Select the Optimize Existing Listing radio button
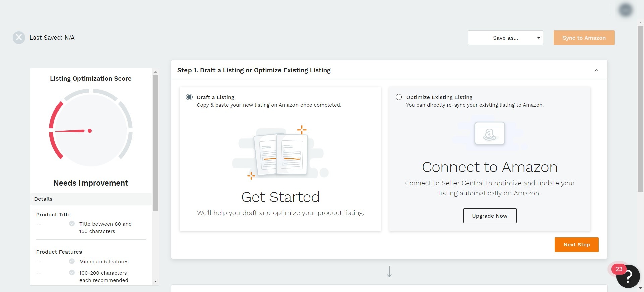This screenshot has height=292, width=644. pos(399,97)
